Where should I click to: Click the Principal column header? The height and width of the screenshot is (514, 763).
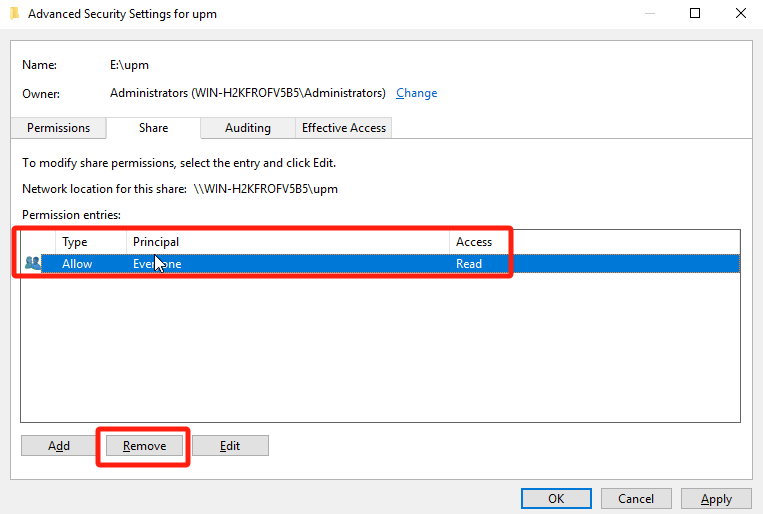pos(288,242)
